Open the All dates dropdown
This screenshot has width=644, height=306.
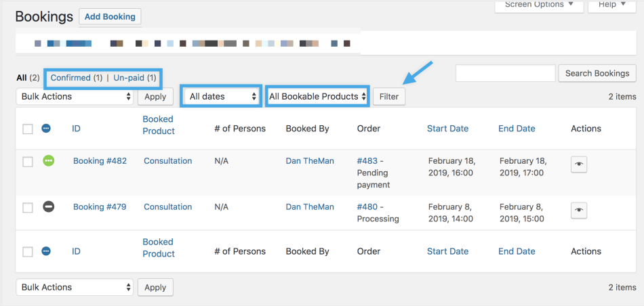221,96
